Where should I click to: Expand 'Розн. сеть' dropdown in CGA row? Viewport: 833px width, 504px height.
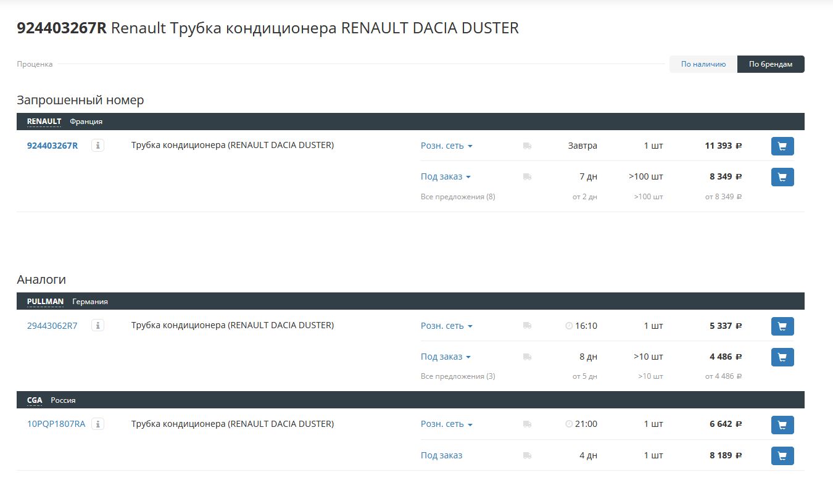(447, 424)
